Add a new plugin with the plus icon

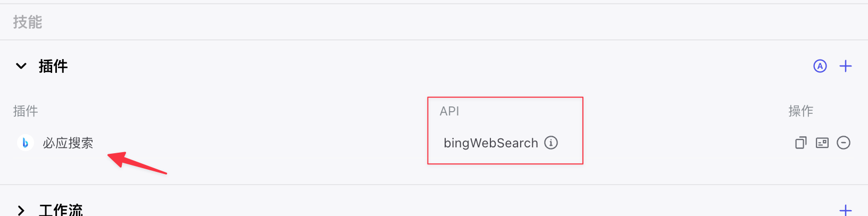pos(846,66)
